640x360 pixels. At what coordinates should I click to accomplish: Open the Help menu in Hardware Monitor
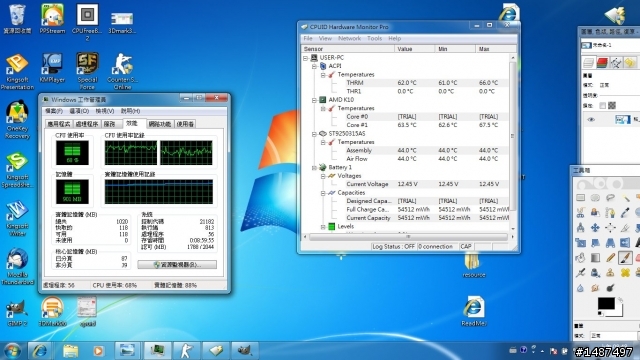[x=394, y=38]
